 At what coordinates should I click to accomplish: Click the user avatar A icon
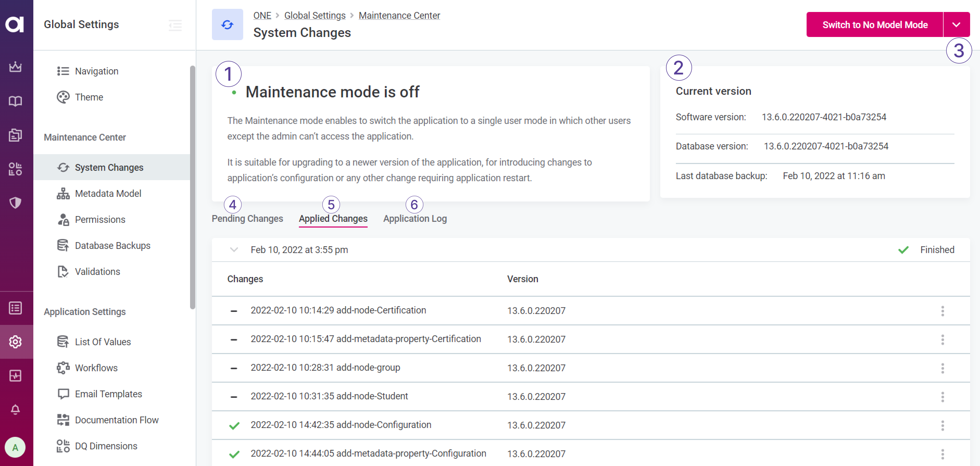point(15,447)
